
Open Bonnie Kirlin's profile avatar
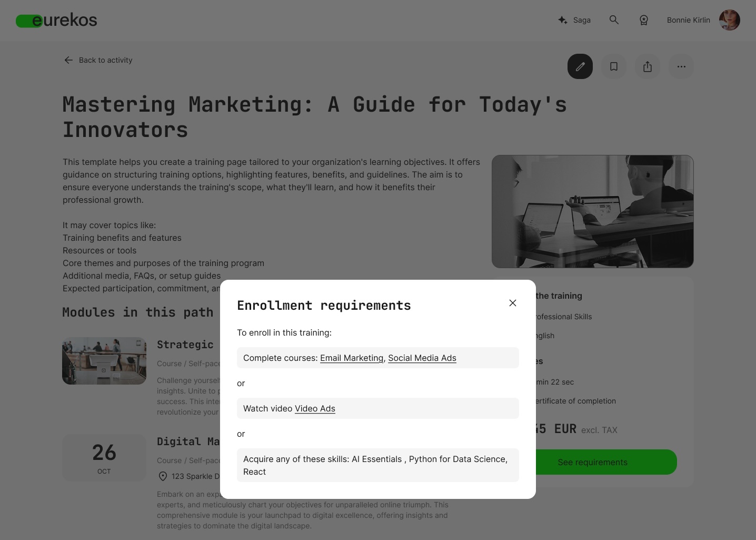(730, 20)
